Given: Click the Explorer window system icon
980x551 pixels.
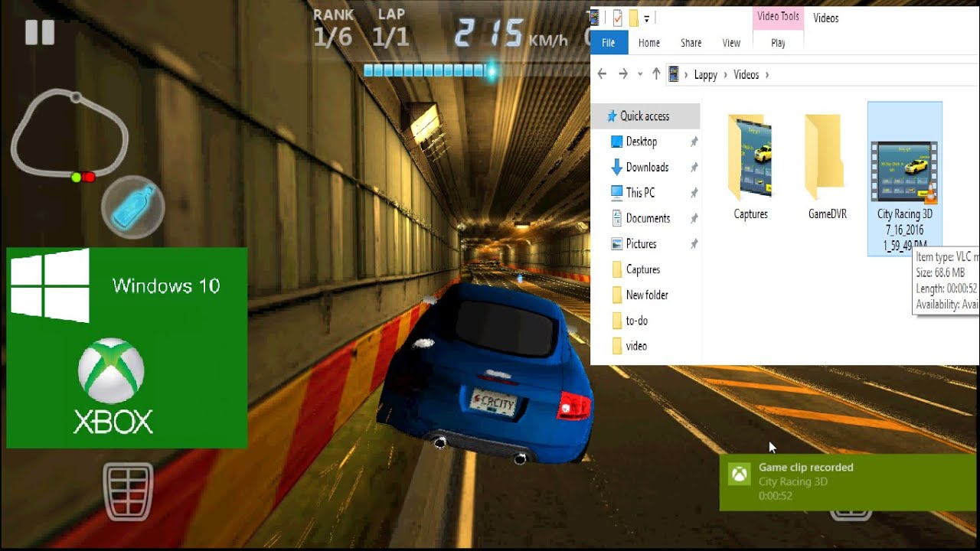Looking at the screenshot, I should pyautogui.click(x=596, y=18).
